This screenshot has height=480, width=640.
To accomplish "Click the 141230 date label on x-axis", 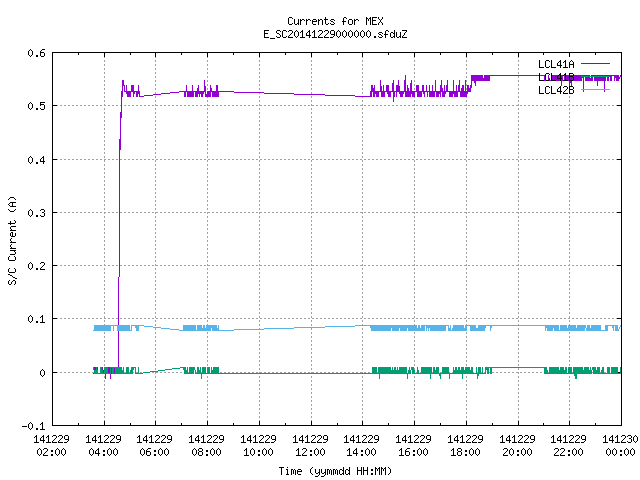I will 620,439.
